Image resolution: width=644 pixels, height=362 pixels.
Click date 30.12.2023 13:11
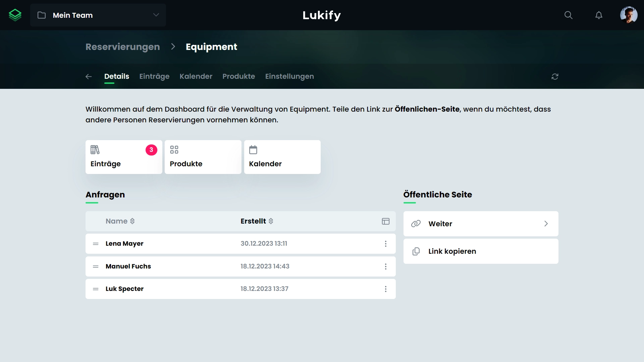click(264, 244)
